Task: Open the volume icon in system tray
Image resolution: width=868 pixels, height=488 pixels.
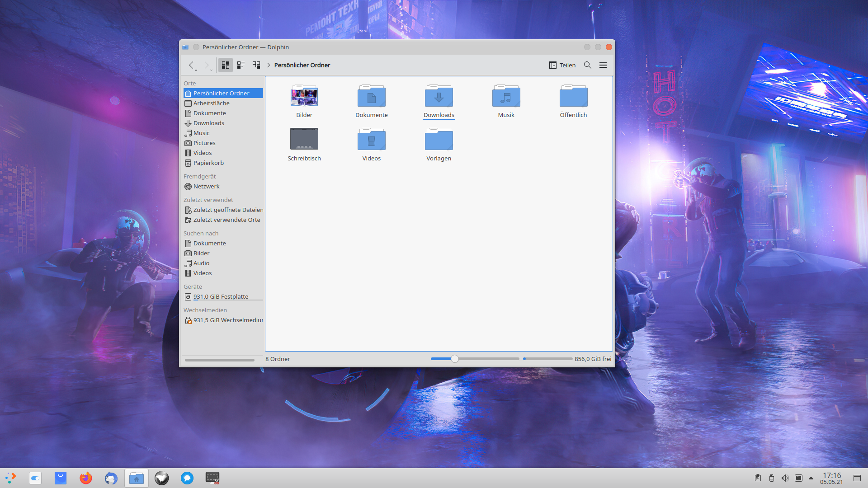Action: (785, 478)
